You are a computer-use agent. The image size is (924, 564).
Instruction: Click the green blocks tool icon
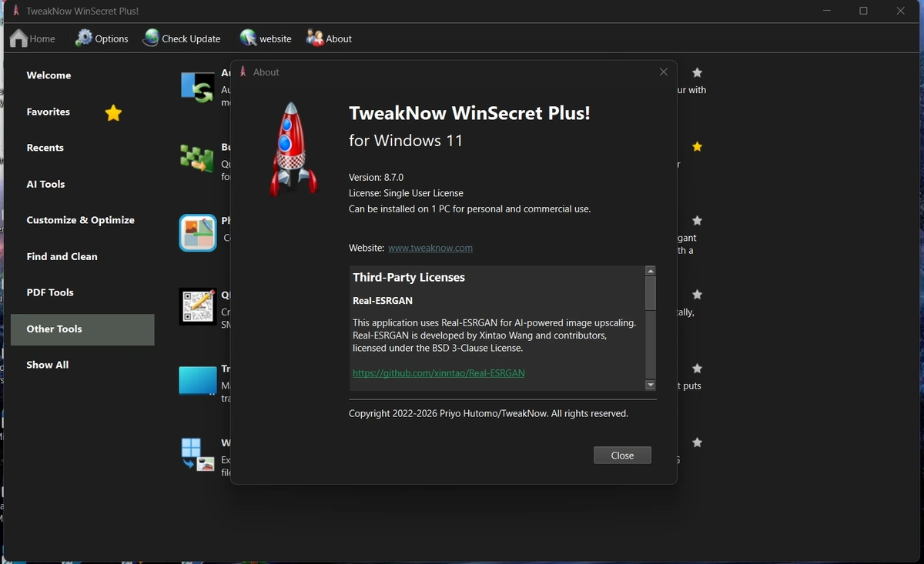pyautogui.click(x=197, y=158)
